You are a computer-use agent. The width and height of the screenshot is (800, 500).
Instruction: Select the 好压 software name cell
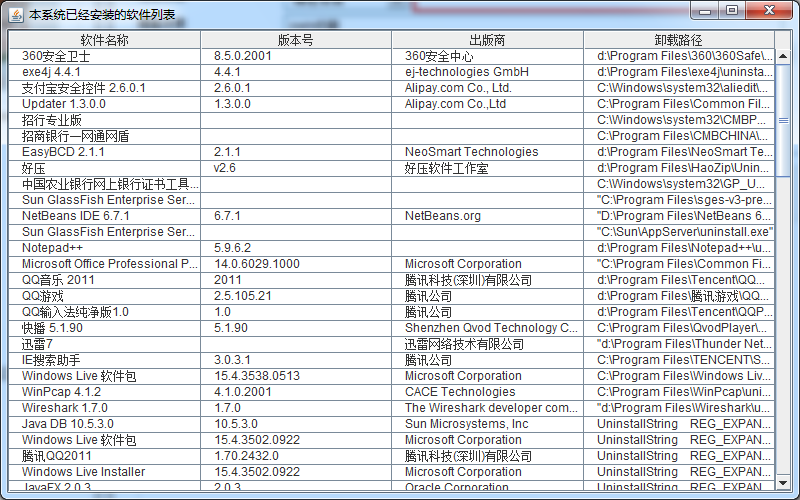(x=105, y=168)
